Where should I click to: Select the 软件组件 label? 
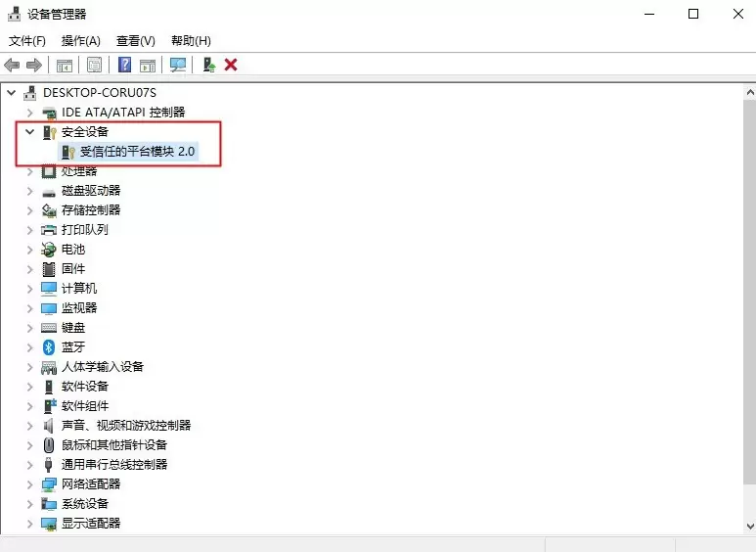(85, 406)
